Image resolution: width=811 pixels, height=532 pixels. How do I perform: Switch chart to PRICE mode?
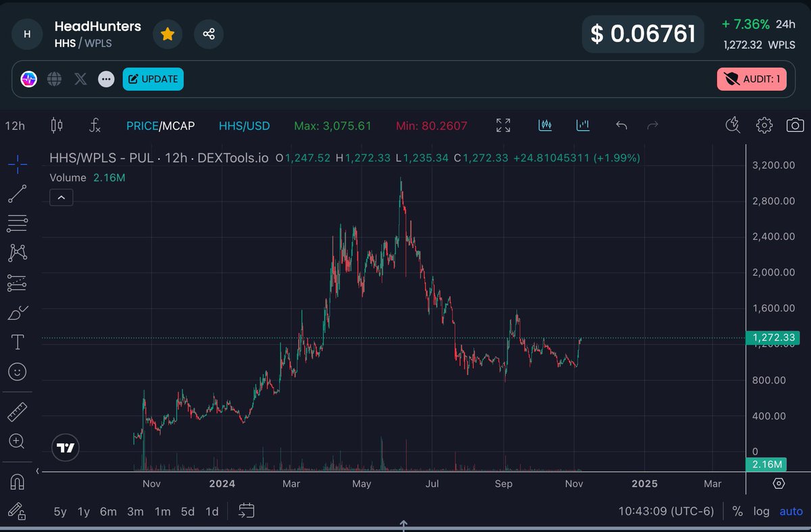point(141,126)
